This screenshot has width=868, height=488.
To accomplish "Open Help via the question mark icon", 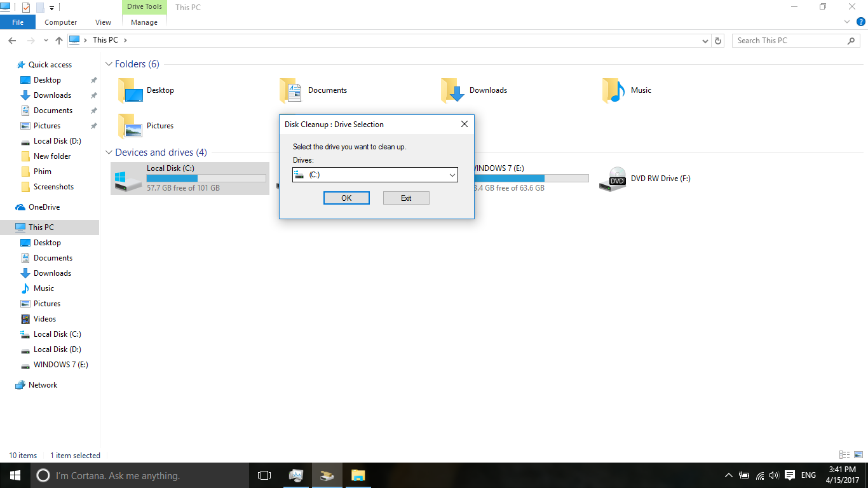I will click(x=862, y=21).
